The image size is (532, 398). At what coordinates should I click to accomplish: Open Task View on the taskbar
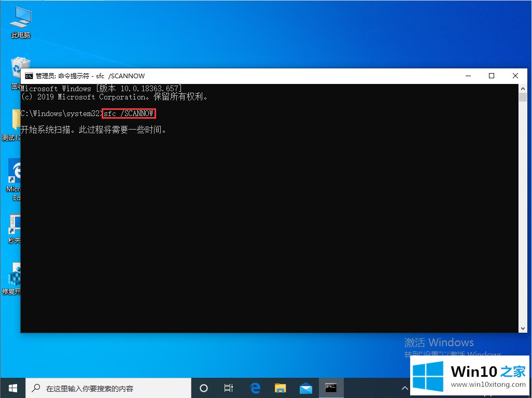[229, 388]
